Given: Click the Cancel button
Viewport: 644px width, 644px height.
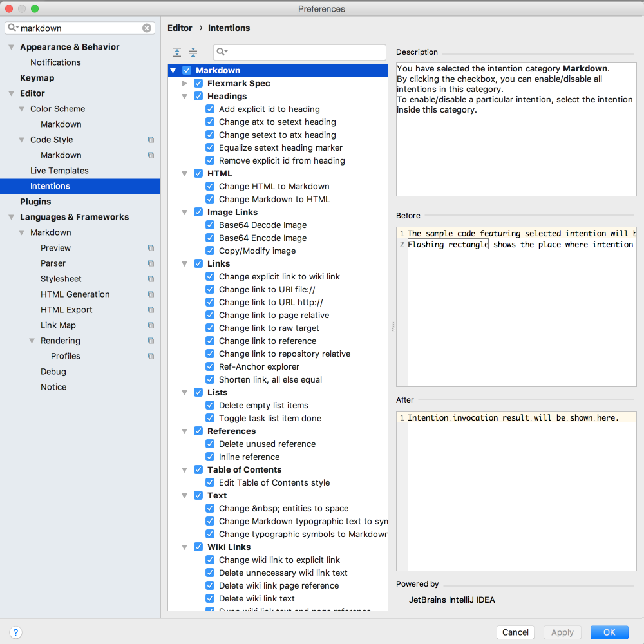Looking at the screenshot, I should point(515,632).
